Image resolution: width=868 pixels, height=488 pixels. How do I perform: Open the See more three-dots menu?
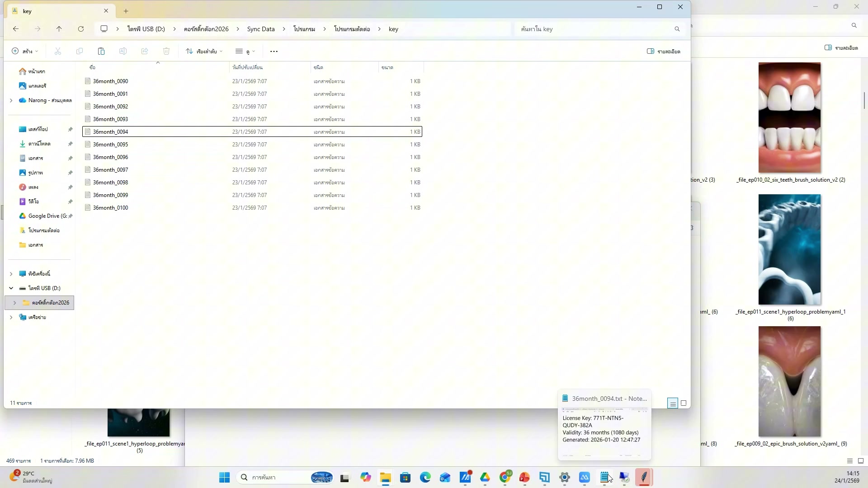(274, 52)
